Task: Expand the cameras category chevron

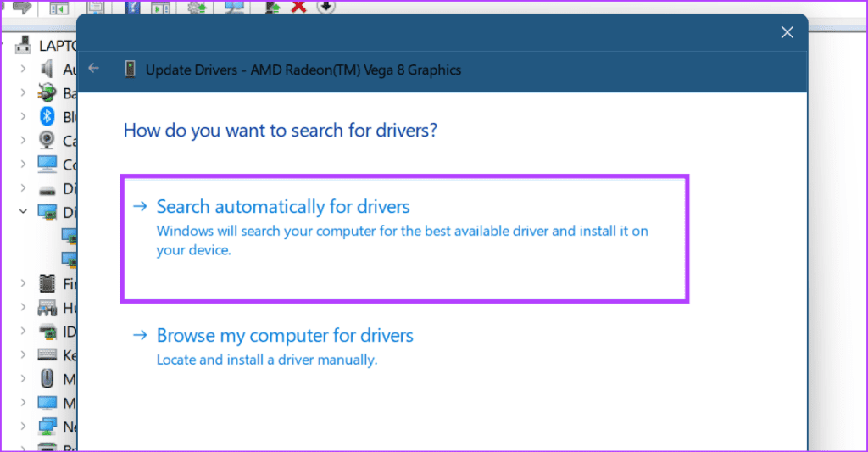Action: point(23,140)
